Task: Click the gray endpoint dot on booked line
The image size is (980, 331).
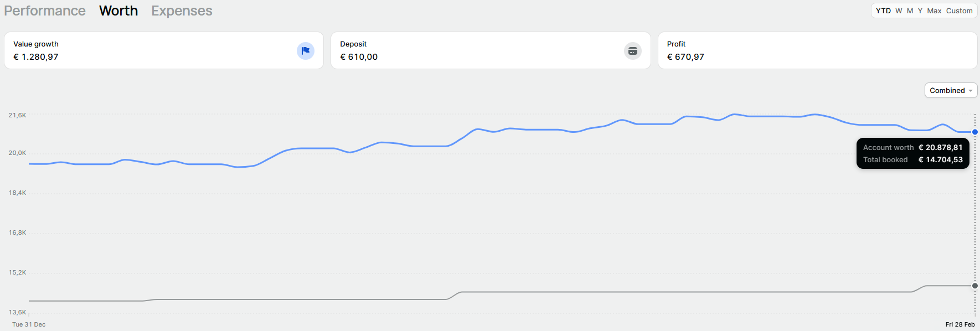Action: click(974, 286)
